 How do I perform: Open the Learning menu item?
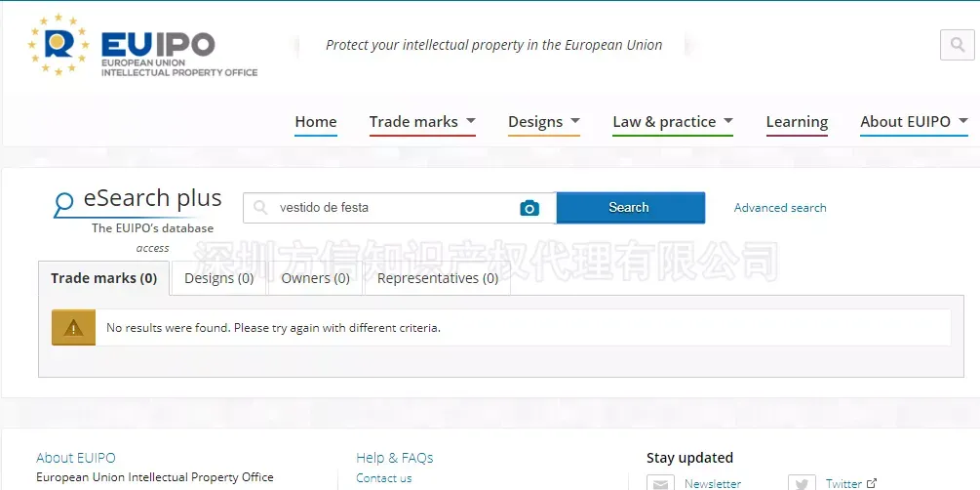point(797,122)
